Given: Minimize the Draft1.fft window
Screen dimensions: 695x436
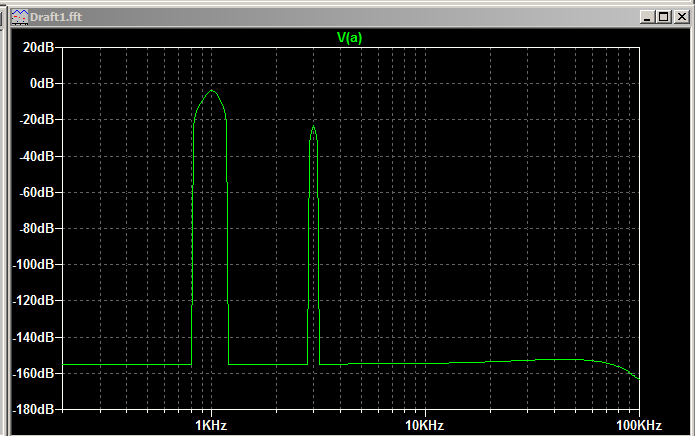Looking at the screenshot, I should (x=647, y=17).
